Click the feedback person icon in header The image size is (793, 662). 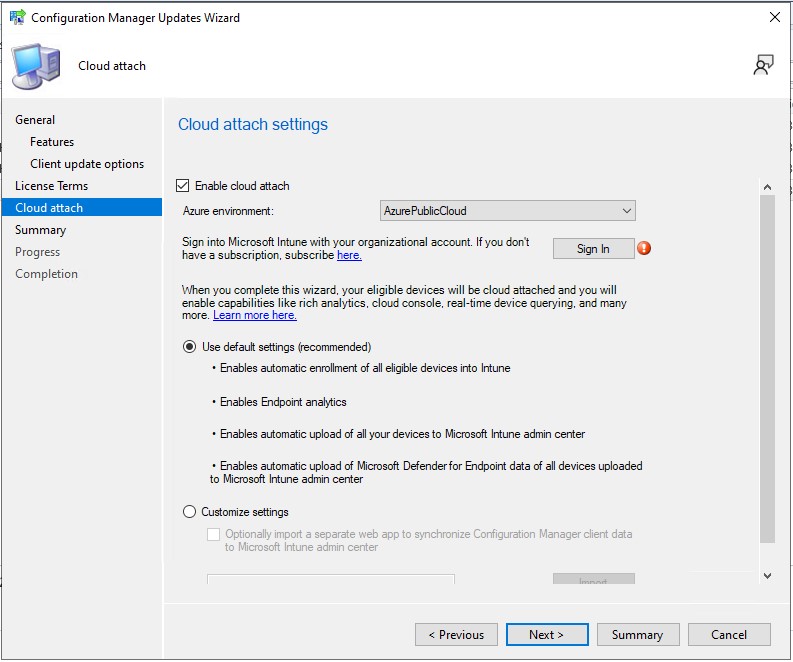(763, 66)
